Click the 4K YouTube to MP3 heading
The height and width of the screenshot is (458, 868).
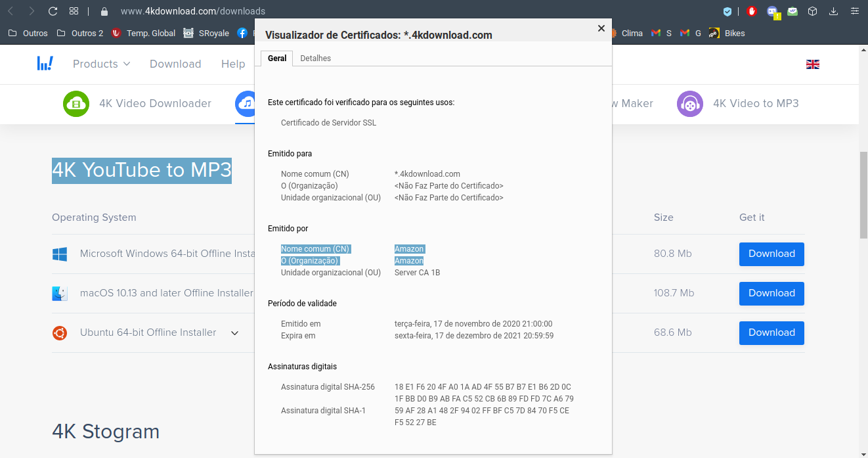pyautogui.click(x=142, y=170)
